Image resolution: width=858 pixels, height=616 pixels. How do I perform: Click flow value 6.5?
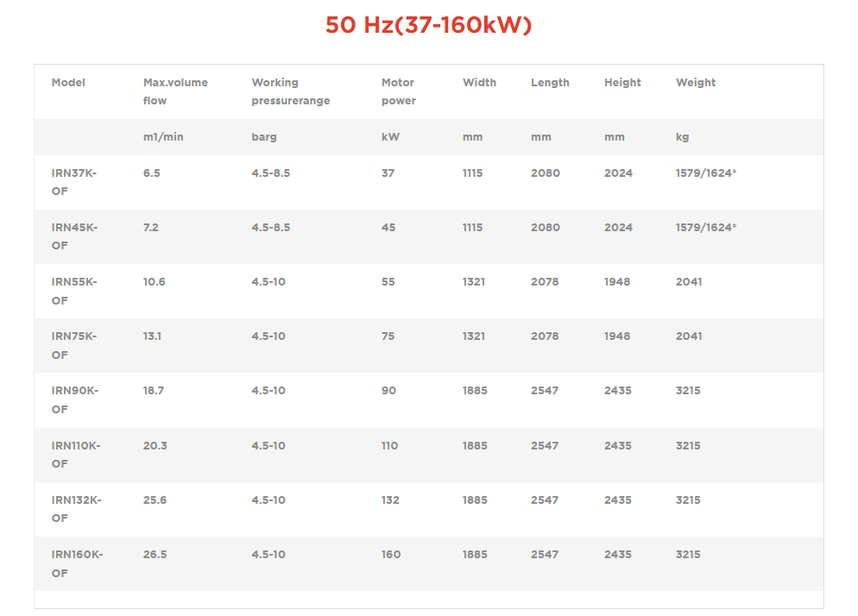click(x=152, y=173)
